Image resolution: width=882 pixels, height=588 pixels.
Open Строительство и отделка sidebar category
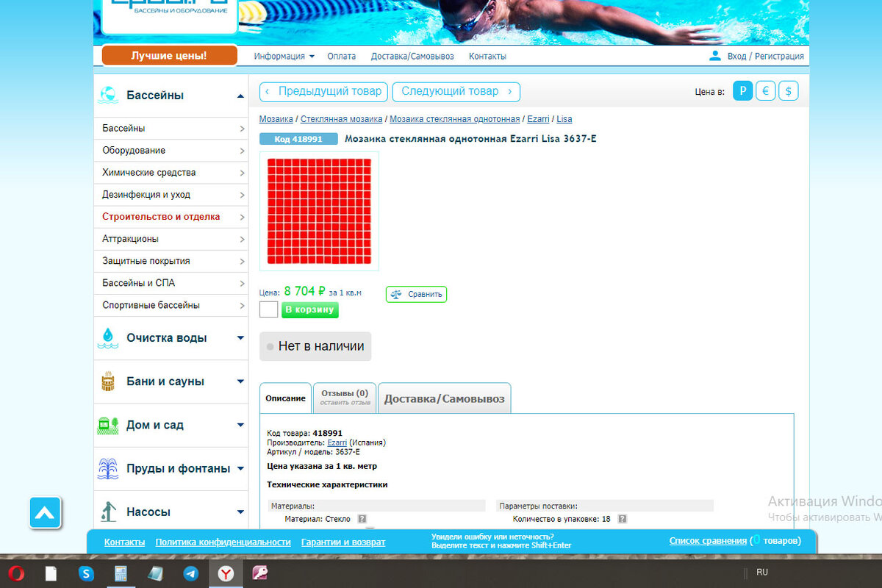click(171, 217)
